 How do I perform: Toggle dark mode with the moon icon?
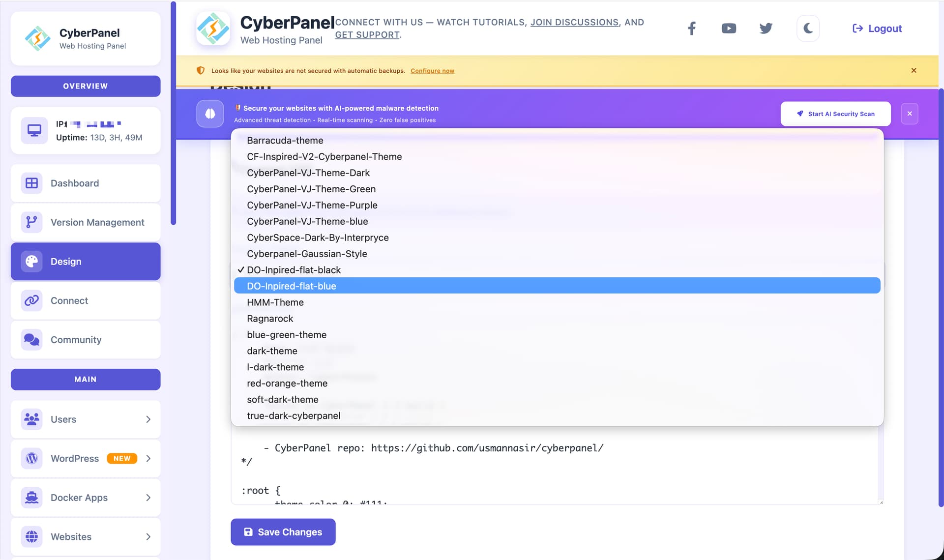[808, 29]
